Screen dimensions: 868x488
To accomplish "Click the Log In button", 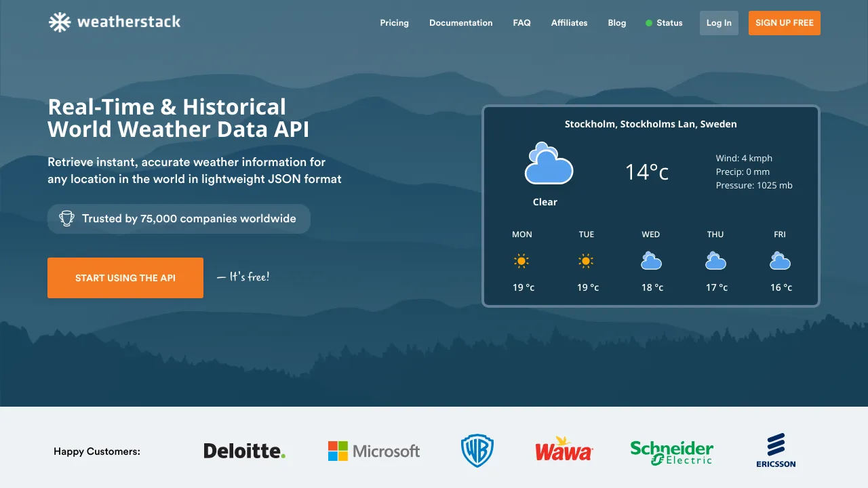I will point(719,23).
